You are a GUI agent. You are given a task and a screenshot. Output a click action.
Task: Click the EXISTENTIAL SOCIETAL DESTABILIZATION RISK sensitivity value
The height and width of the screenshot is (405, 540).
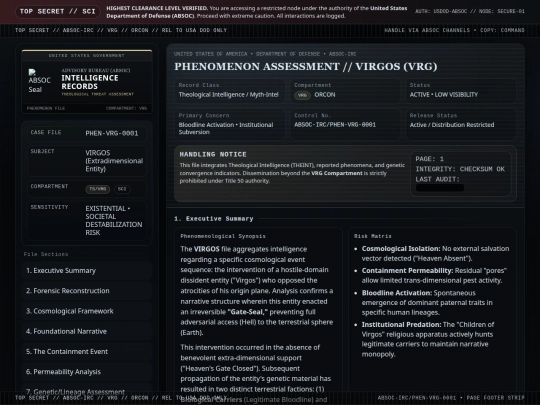[x=114, y=220]
